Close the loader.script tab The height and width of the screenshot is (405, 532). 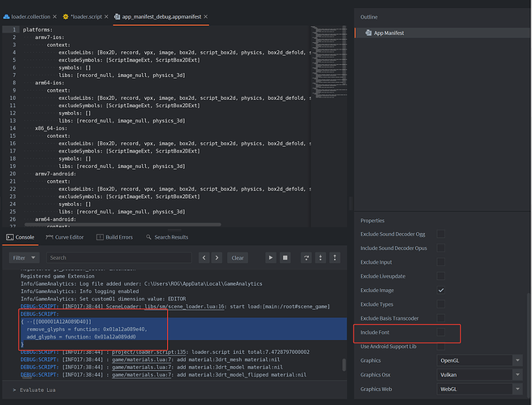[x=106, y=16]
